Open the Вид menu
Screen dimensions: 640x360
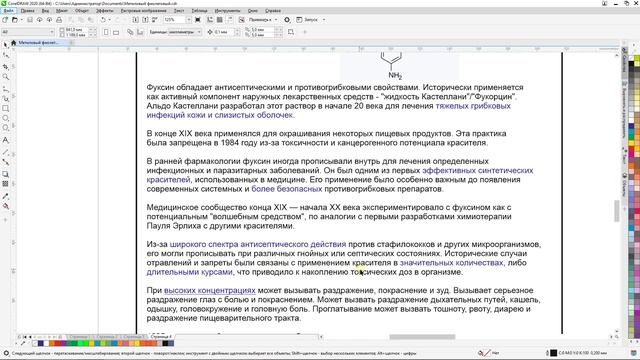[x=46, y=11]
